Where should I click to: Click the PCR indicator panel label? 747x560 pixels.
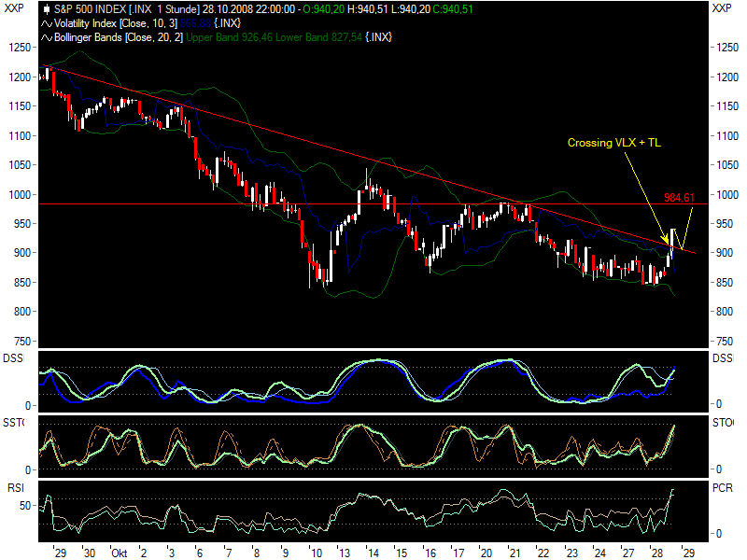point(722,488)
